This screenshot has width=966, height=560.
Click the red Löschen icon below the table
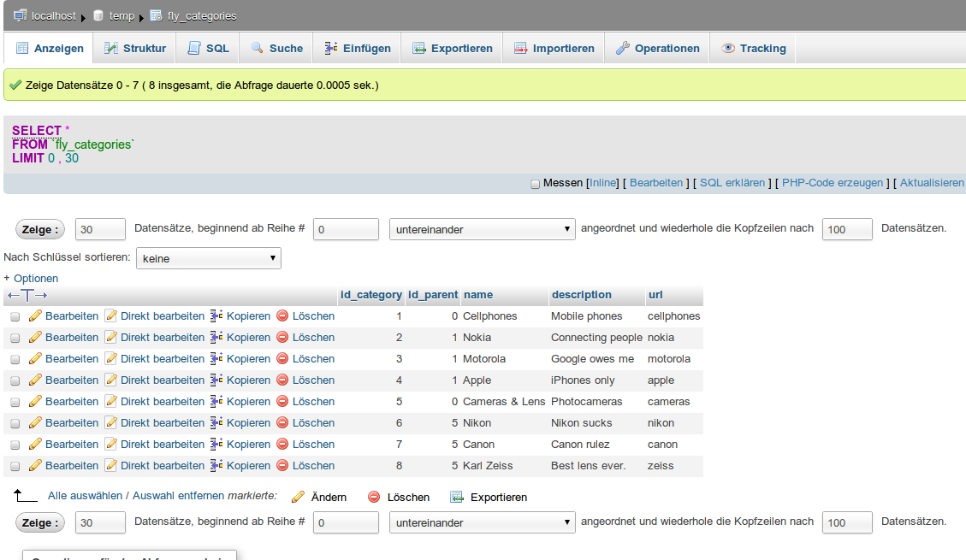click(x=374, y=497)
